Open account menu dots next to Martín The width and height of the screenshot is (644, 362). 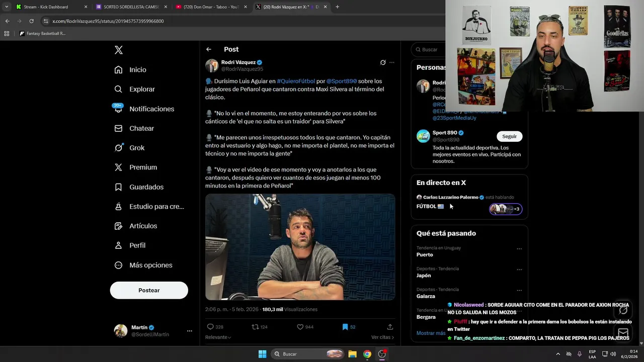(190, 331)
